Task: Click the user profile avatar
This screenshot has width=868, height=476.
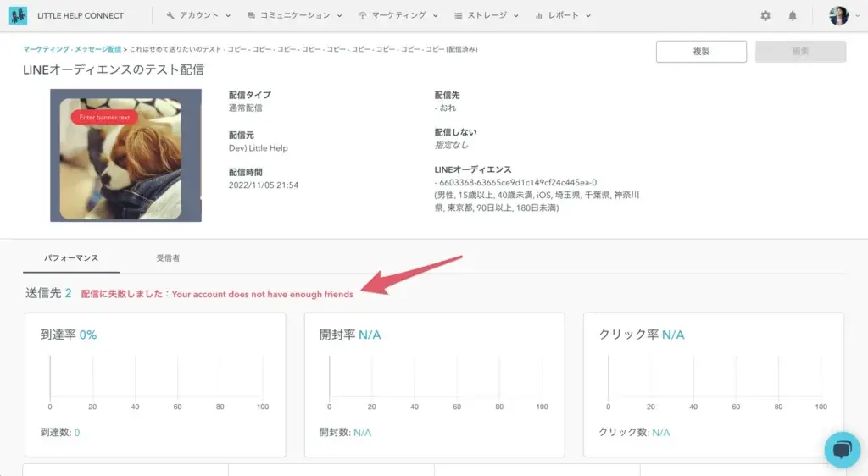Action: (838, 16)
